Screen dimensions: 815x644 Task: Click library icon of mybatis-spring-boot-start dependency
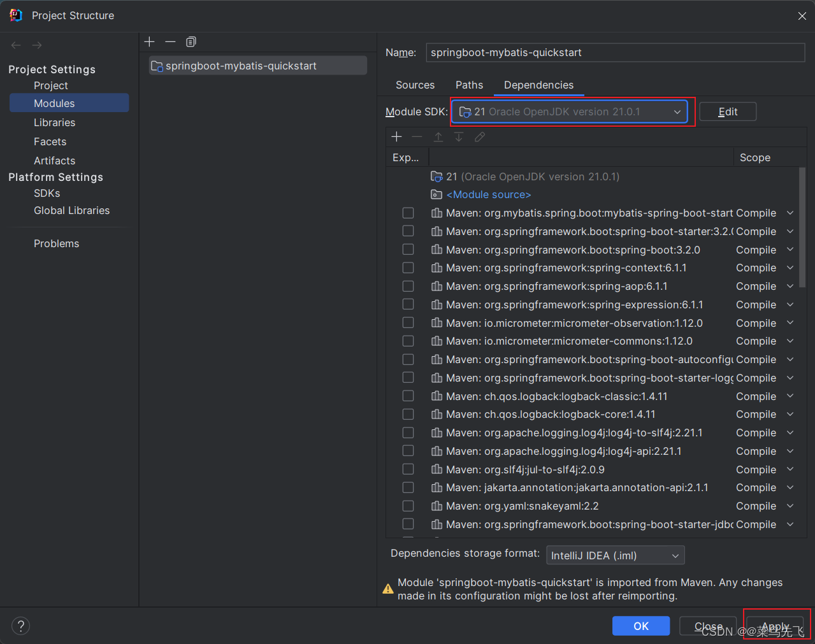[x=436, y=213]
